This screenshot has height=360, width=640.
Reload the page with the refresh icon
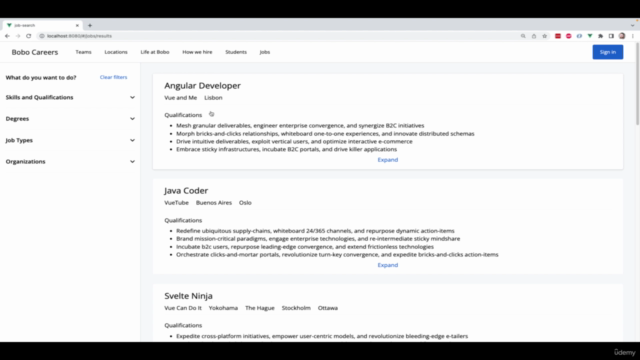click(29, 36)
